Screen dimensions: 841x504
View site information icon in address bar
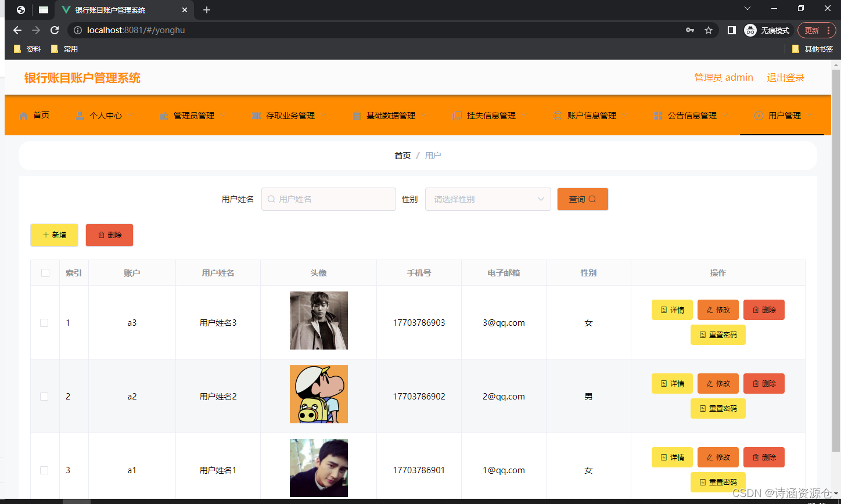[78, 30]
